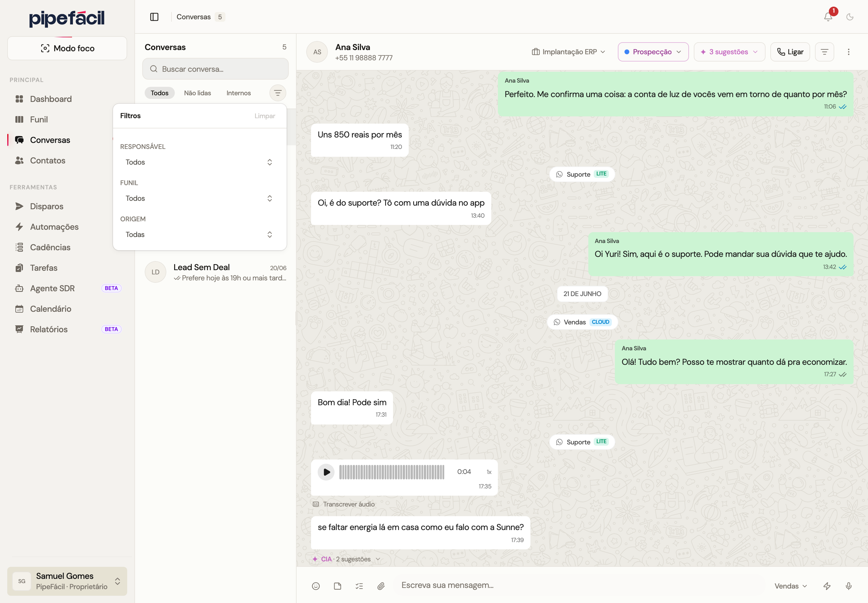Toggle the sidebar panel icon
Screen dimensions: 868x603
click(154, 17)
